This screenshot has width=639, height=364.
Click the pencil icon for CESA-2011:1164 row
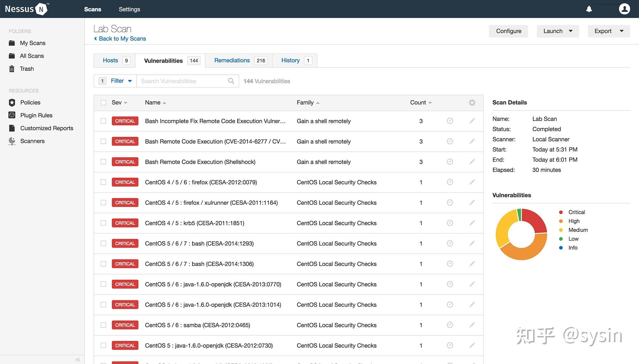(x=472, y=202)
